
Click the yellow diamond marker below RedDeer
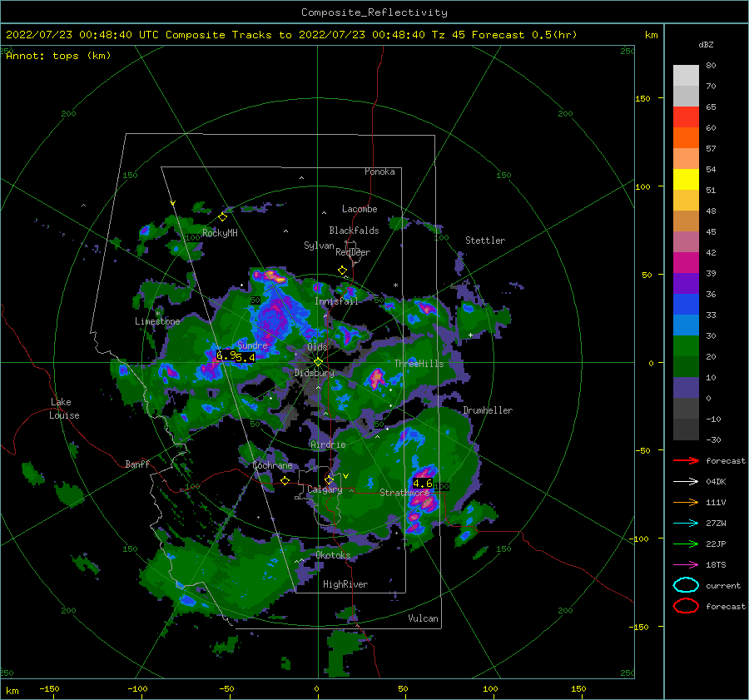coord(342,270)
